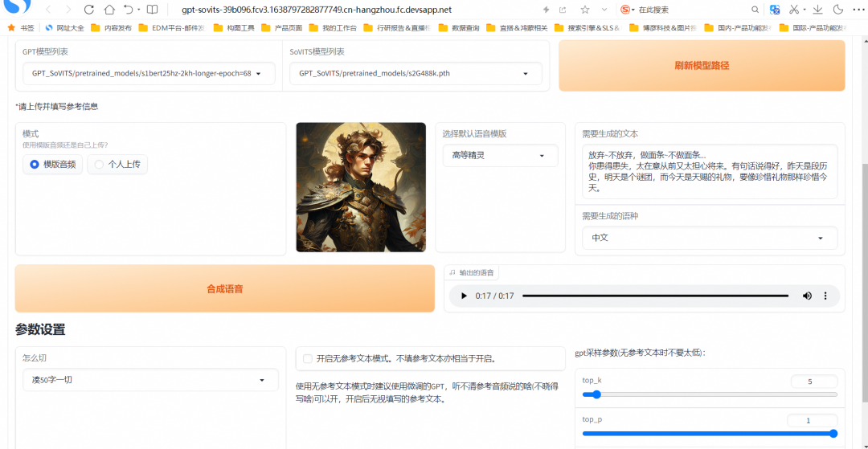Click the elf character portrait image
868x449 pixels.
coord(361,187)
